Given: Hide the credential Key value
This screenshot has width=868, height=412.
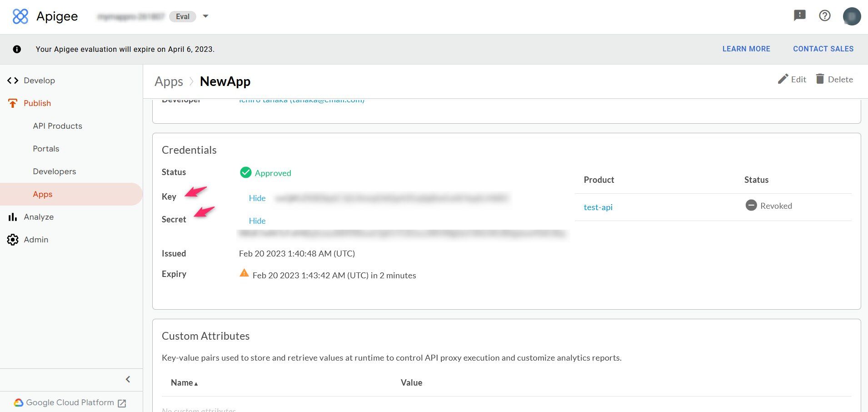Looking at the screenshot, I should [x=257, y=198].
